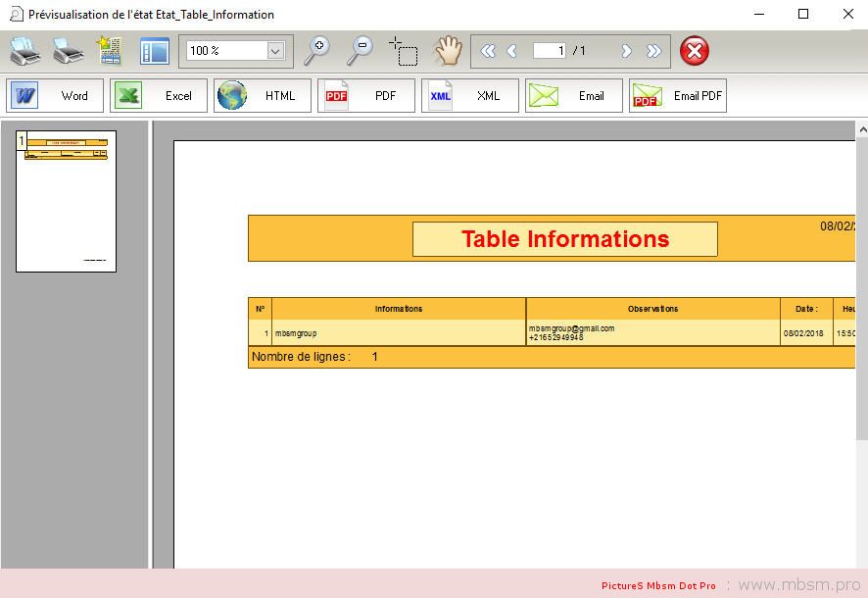The image size is (868, 598).
Task: Click the zoom out magnifier
Action: pyautogui.click(x=361, y=51)
